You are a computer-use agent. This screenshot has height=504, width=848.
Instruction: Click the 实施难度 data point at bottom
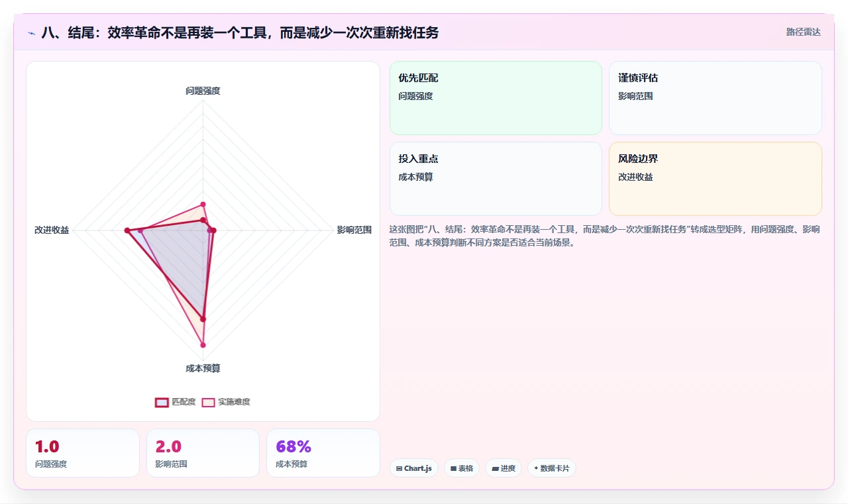203,345
